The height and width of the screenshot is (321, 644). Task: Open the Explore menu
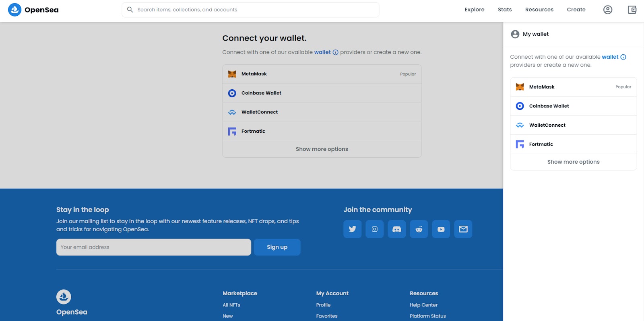(475, 10)
